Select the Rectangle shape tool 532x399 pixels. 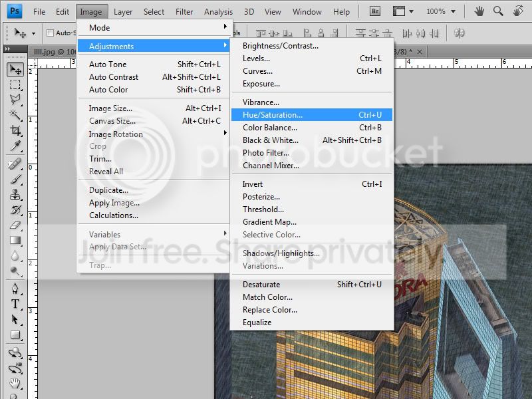15,334
